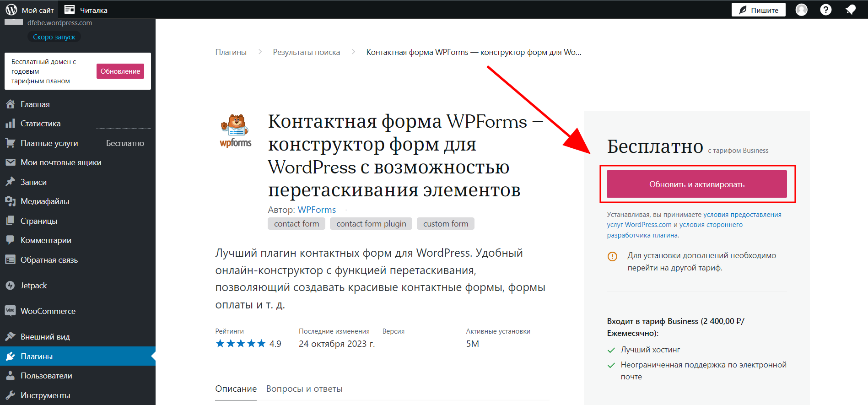Click the Статистика bar chart icon

10,124
